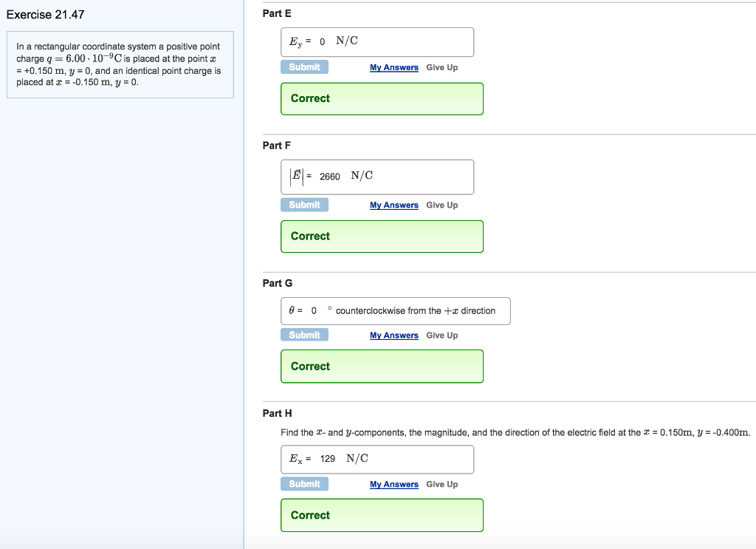The height and width of the screenshot is (549, 756).
Task: Click Give Up in Part E
Action: (x=441, y=67)
